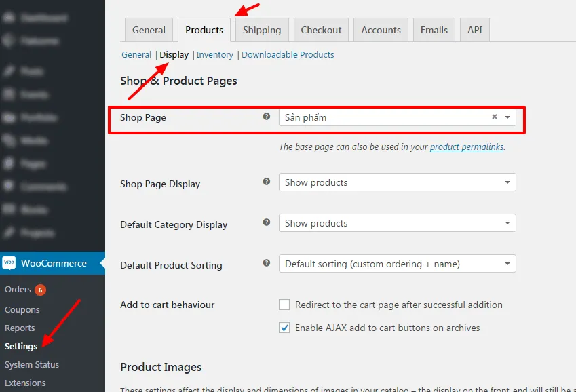The height and width of the screenshot is (392, 576).
Task: Click the help icon for Default Product Sorting
Action: pos(267,263)
